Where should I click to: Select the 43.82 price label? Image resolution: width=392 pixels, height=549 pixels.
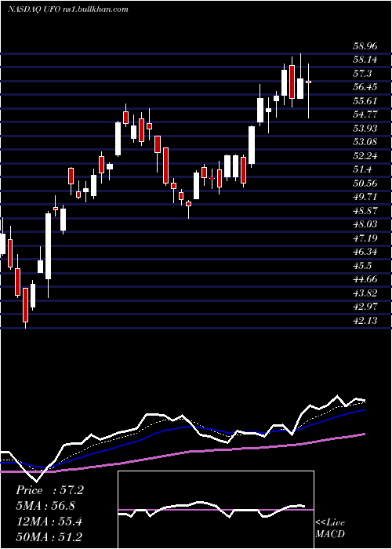point(365,293)
